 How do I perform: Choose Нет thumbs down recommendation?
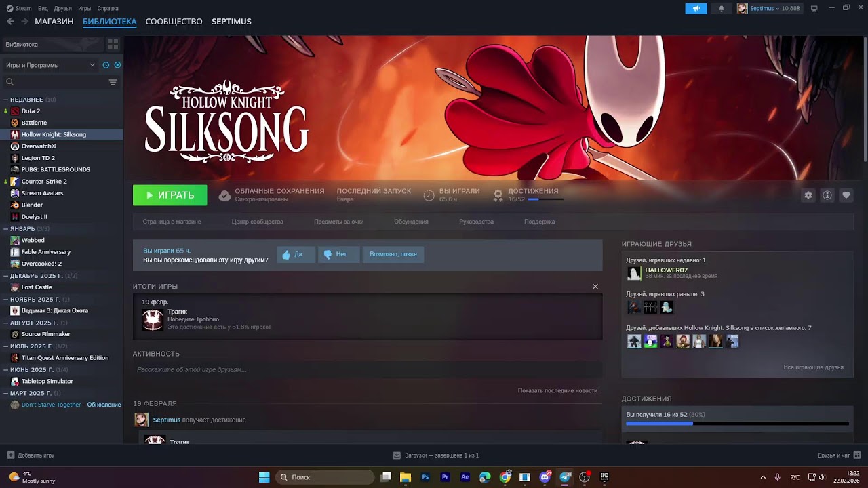[x=338, y=255]
